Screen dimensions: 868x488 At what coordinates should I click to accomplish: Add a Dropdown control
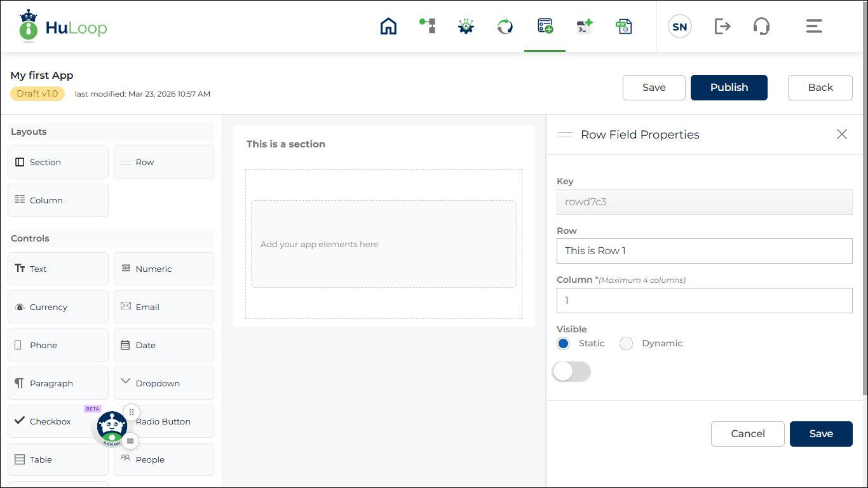click(x=164, y=383)
